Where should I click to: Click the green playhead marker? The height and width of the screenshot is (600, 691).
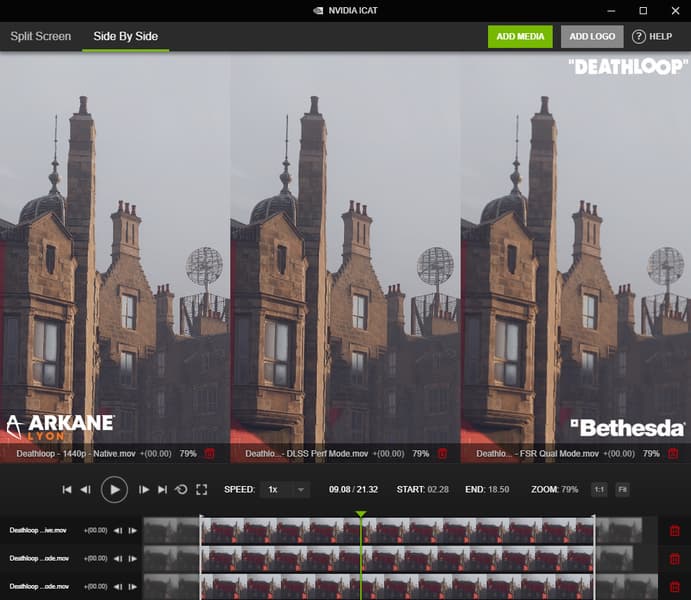click(x=361, y=514)
